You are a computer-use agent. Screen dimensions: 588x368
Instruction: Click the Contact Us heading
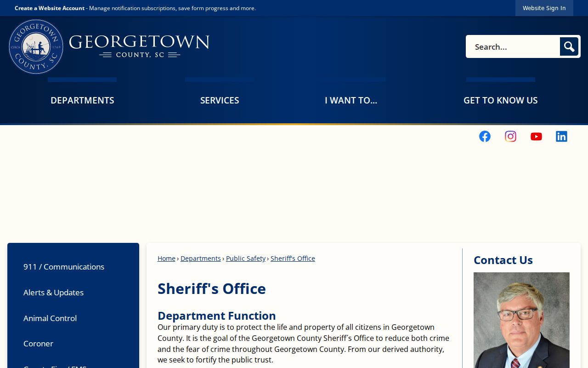[x=503, y=260]
